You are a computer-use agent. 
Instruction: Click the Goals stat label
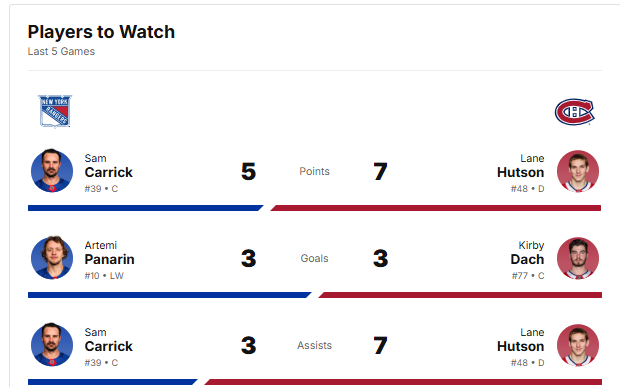pos(314,259)
